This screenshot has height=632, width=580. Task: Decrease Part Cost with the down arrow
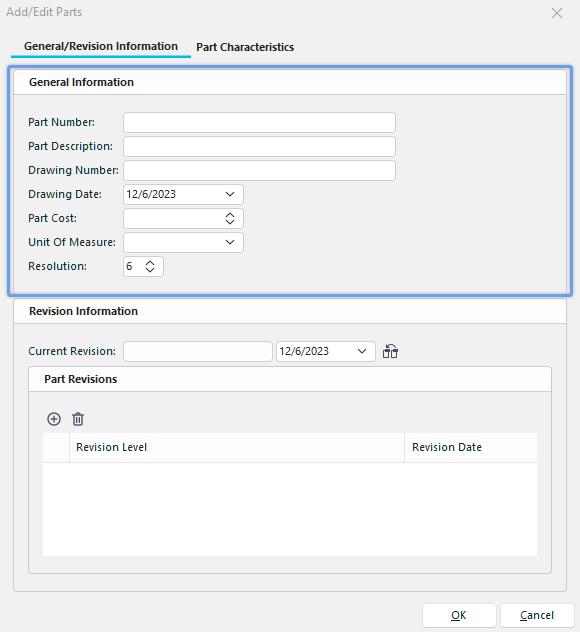pos(230,222)
